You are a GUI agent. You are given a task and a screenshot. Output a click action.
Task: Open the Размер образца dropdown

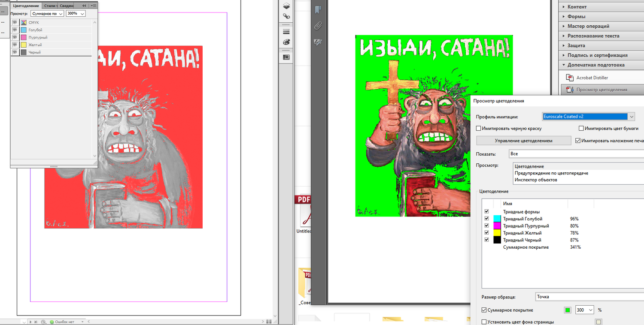pos(589,297)
